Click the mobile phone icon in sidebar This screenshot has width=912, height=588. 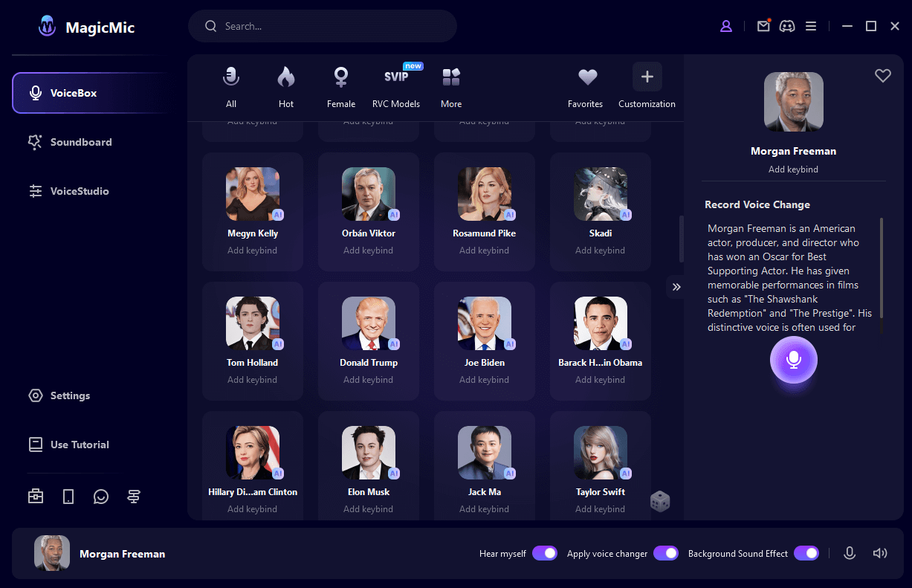[68, 497]
